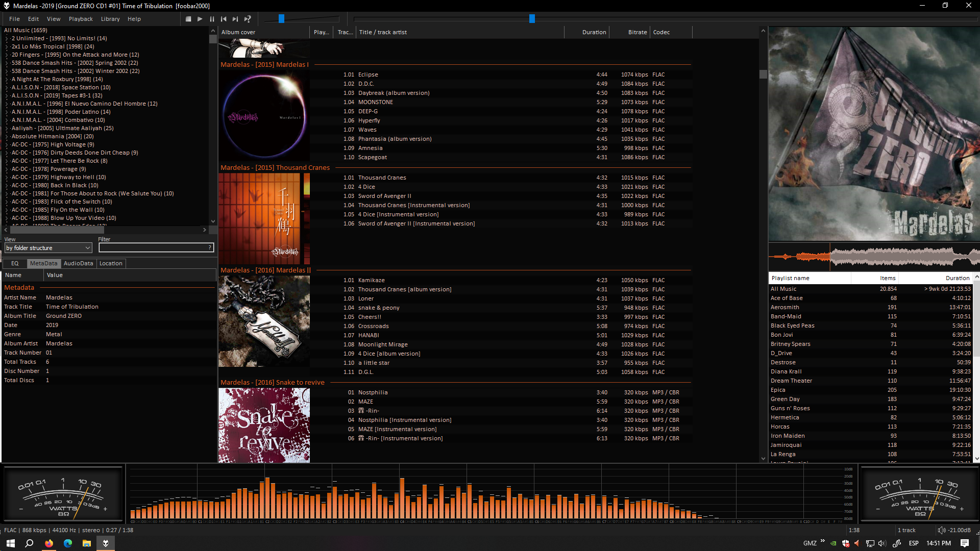Click the orange speaker tray icon
This screenshot has width=980, height=551.
click(857, 543)
